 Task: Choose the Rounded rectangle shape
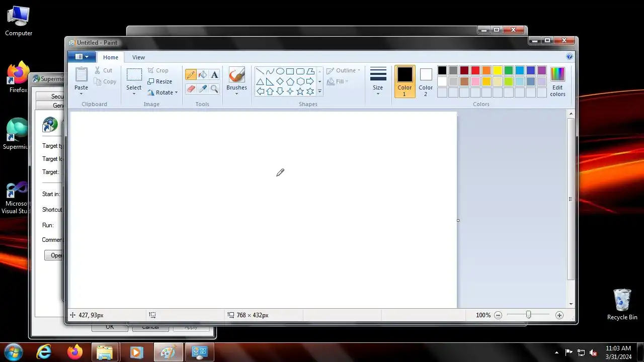(300, 71)
